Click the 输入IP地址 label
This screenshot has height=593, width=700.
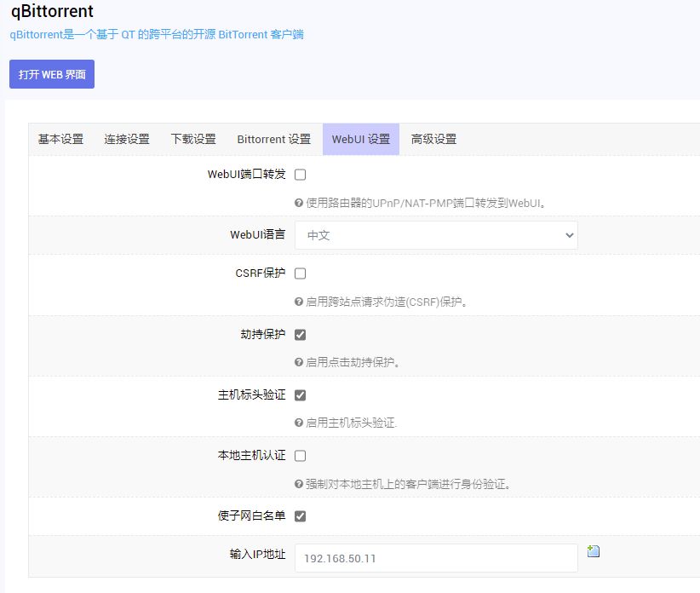(257, 554)
